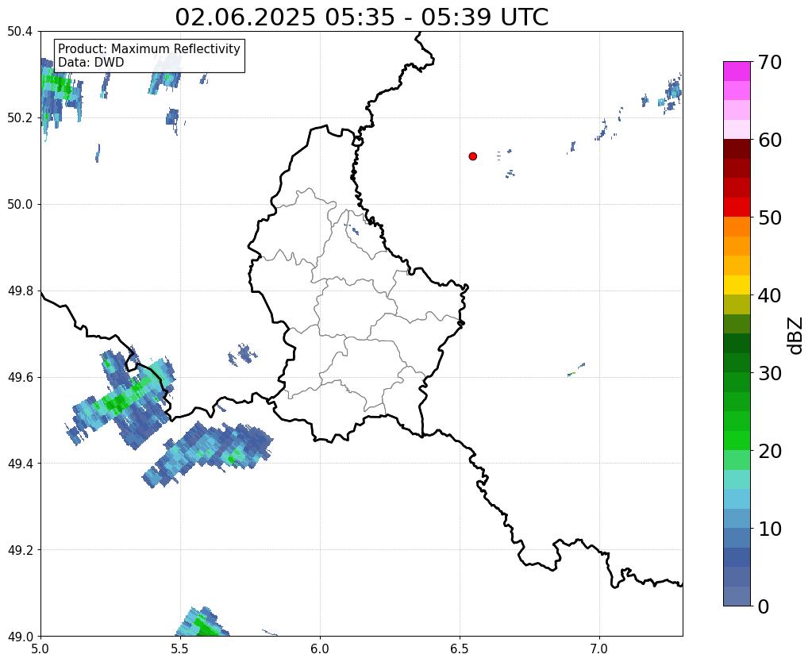This screenshot has width=812, height=662.
Task: Click the 49.4 latitude tick label
Action: (x=20, y=464)
